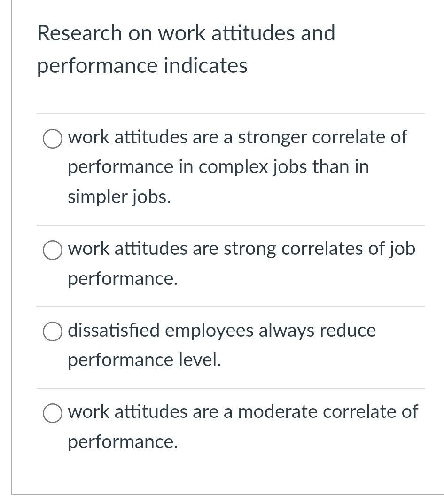Select the moderate correlate of performance answer
The image size is (444, 504).
tap(52, 413)
